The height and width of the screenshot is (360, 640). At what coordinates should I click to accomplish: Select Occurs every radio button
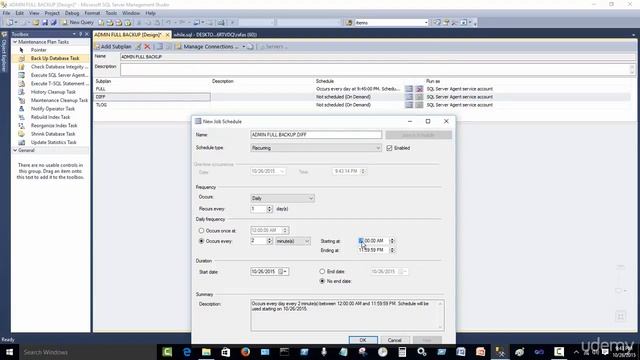[x=201, y=241]
